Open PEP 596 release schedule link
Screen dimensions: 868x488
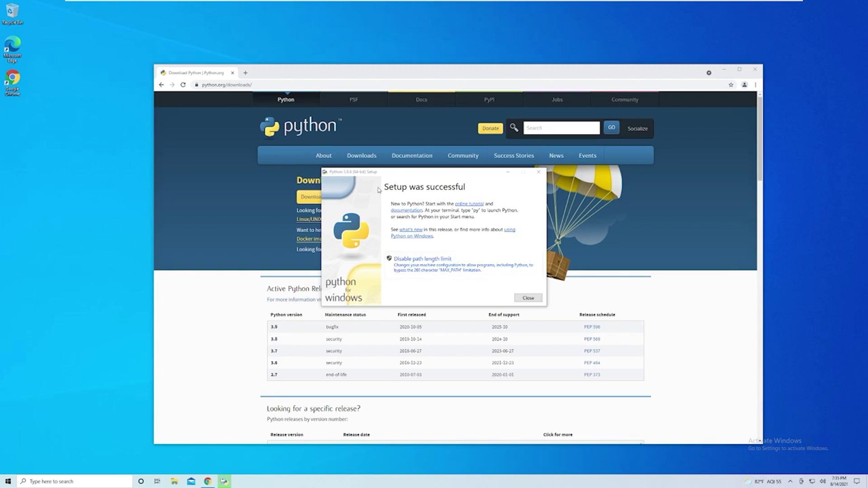(x=592, y=327)
